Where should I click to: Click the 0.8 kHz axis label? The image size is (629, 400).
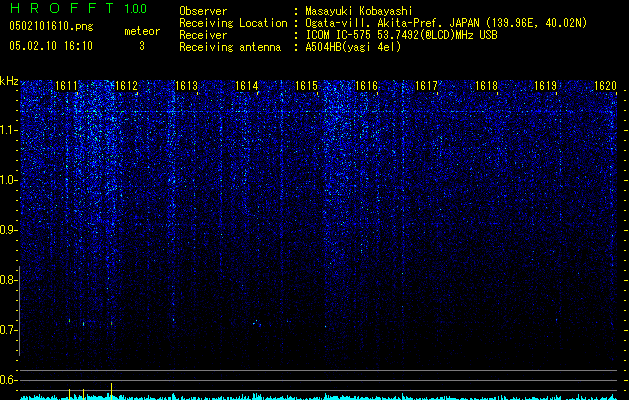tap(8, 280)
